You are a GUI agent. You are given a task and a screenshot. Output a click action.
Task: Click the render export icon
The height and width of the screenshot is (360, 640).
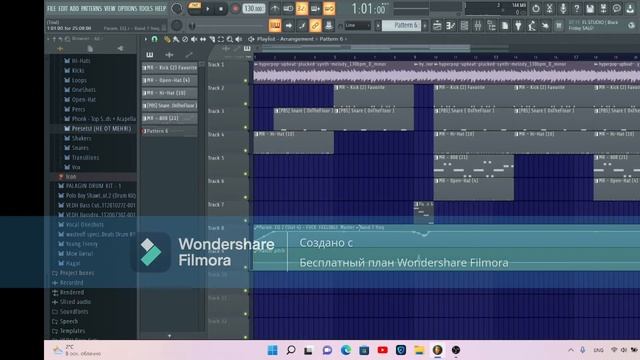(x=603, y=9)
